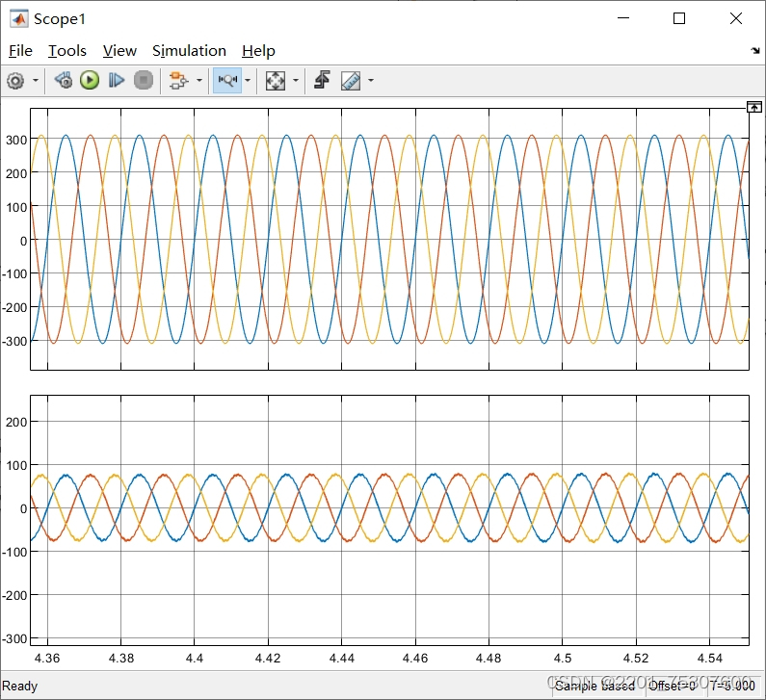
Task: Click the maximize axes button on top plot
Action: (754, 108)
